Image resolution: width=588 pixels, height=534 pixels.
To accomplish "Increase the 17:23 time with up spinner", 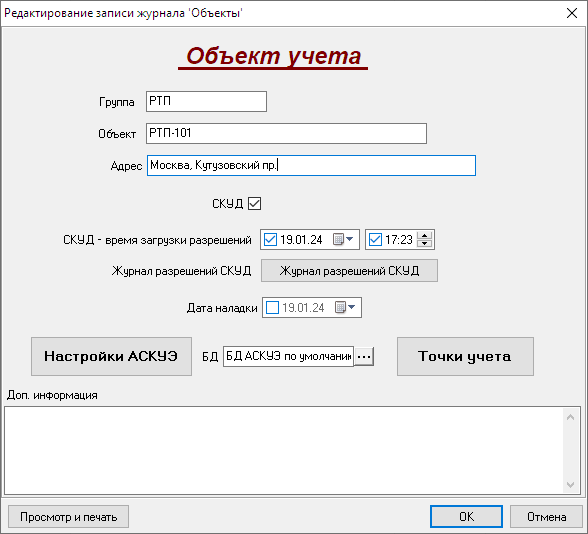I will tap(424, 236).
